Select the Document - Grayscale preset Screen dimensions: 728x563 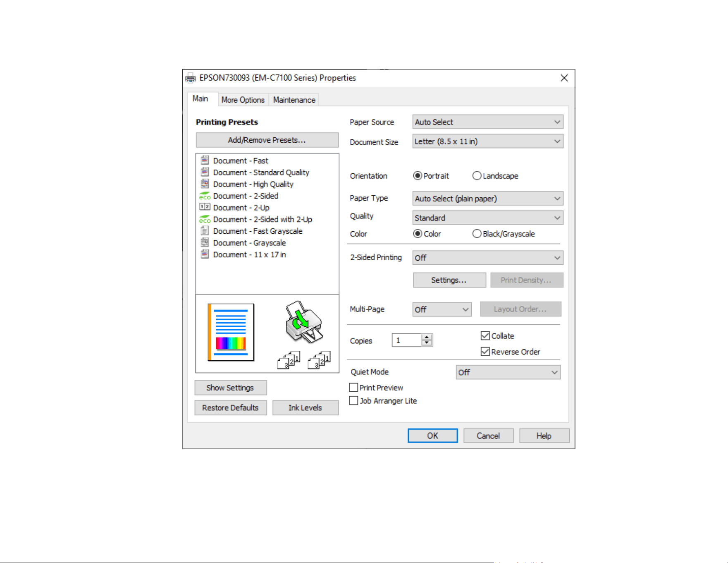coord(250,243)
